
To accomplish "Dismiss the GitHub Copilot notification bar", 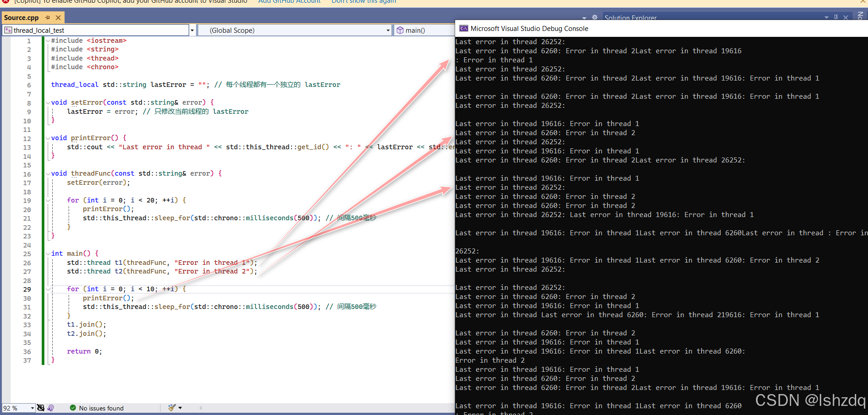I will click(x=862, y=2).
